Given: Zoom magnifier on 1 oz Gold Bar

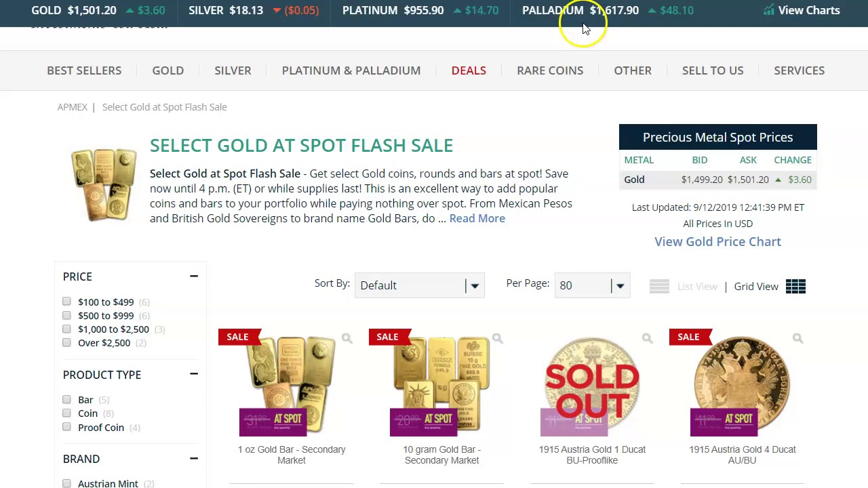Looking at the screenshot, I should [347, 338].
